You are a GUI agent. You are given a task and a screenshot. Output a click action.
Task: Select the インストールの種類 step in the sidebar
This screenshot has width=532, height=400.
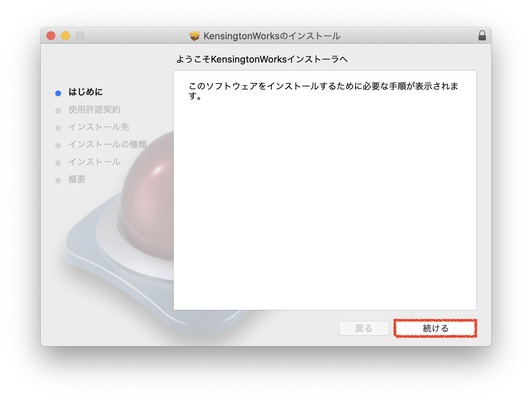pos(108,144)
